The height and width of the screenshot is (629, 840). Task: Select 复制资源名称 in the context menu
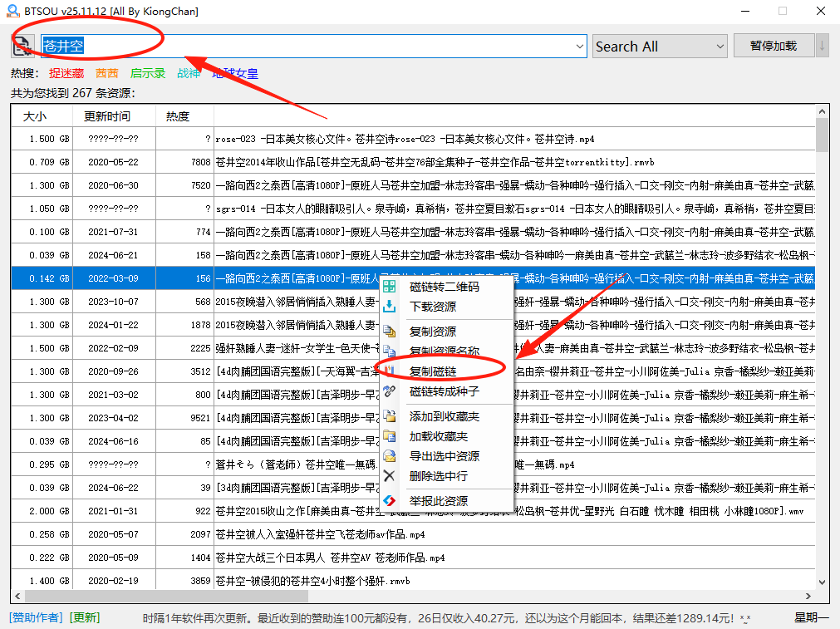(x=445, y=351)
